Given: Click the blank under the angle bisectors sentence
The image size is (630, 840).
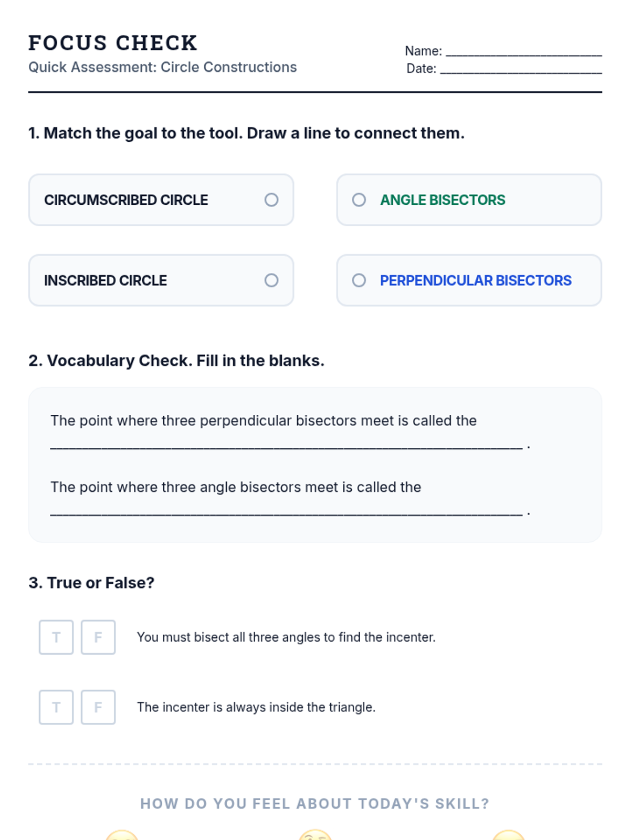Looking at the screenshot, I should pyautogui.click(x=287, y=513).
